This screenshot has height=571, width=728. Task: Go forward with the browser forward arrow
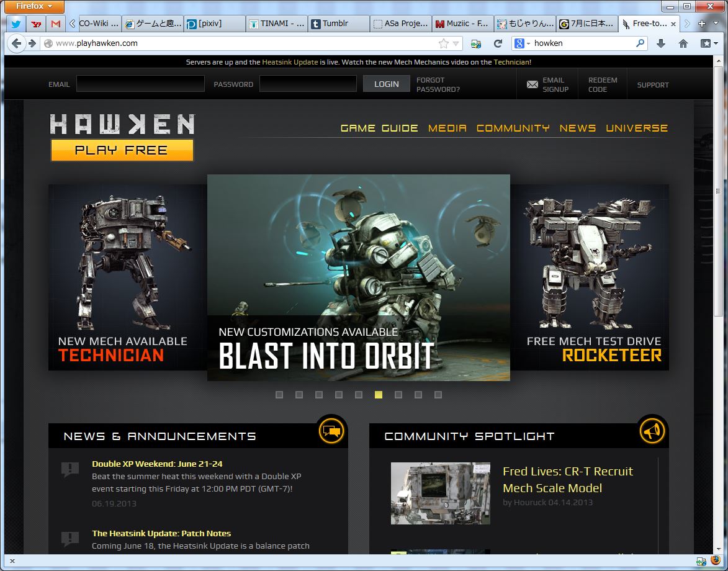click(32, 43)
